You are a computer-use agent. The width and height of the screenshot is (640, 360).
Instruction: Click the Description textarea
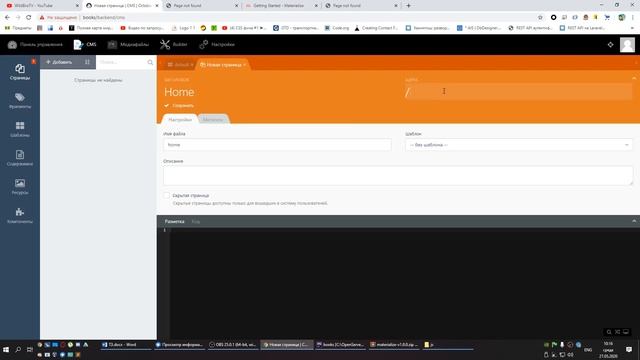pyautogui.click(x=398, y=176)
